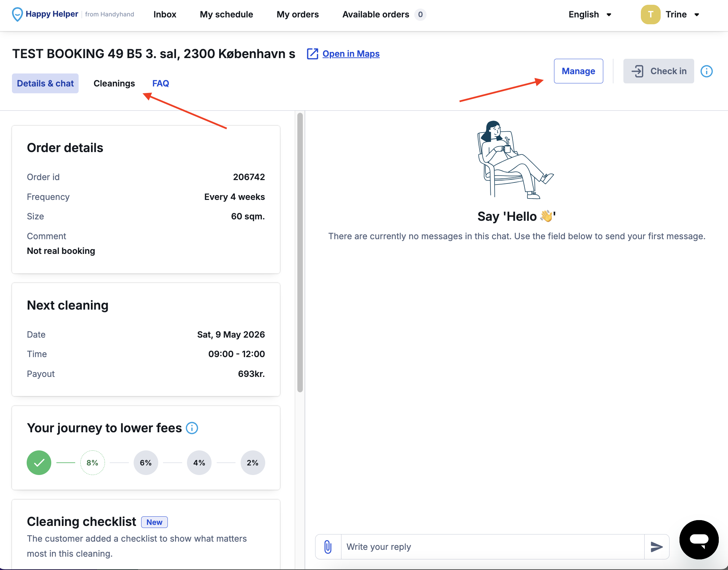Open the Manage options button

[x=578, y=71]
